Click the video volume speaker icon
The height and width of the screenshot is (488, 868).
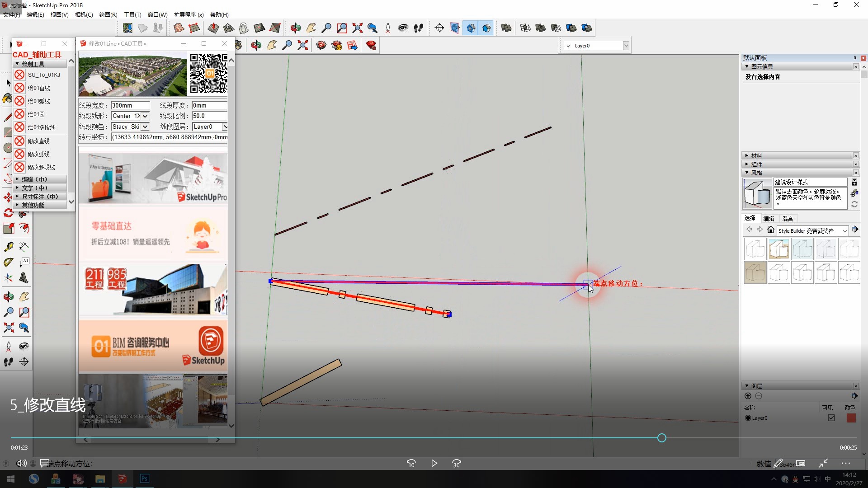[21, 463]
